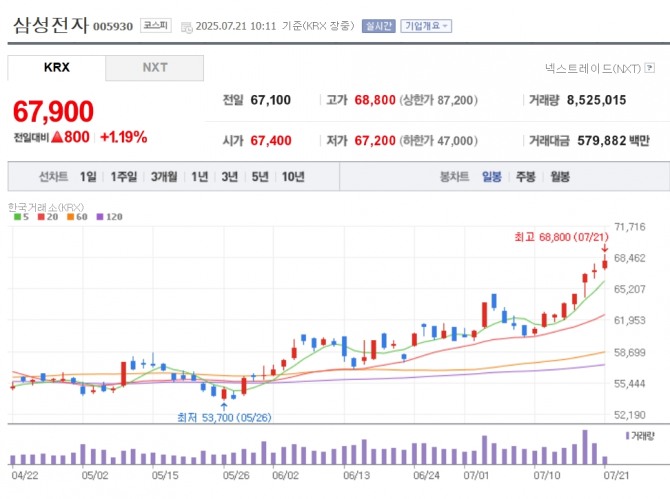Click the calendar icon beside the date
Viewport: 670px width, 499px height.
187,27
